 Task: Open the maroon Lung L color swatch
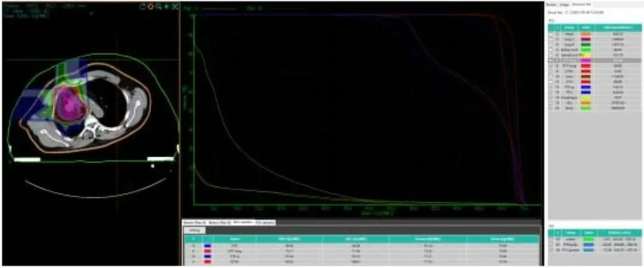point(586,39)
